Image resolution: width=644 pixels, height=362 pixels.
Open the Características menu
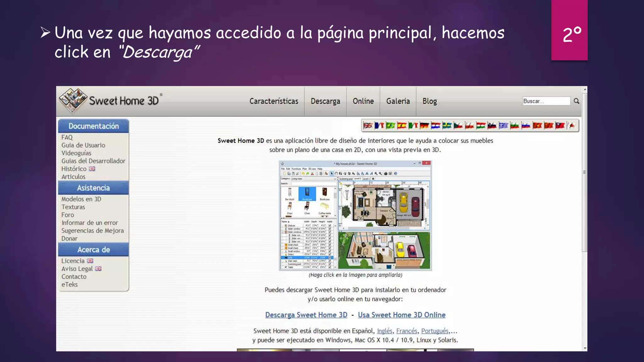274,101
